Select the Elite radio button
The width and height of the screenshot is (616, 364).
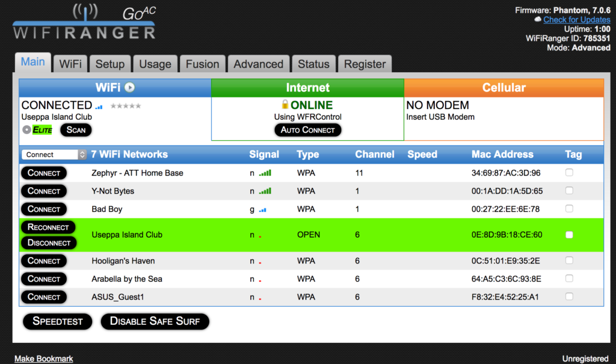(x=26, y=130)
